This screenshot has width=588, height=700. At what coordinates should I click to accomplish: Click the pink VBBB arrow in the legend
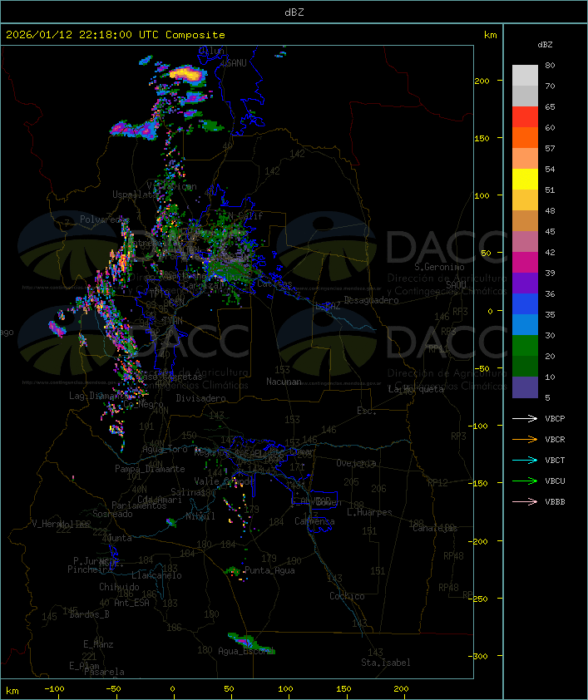525,502
